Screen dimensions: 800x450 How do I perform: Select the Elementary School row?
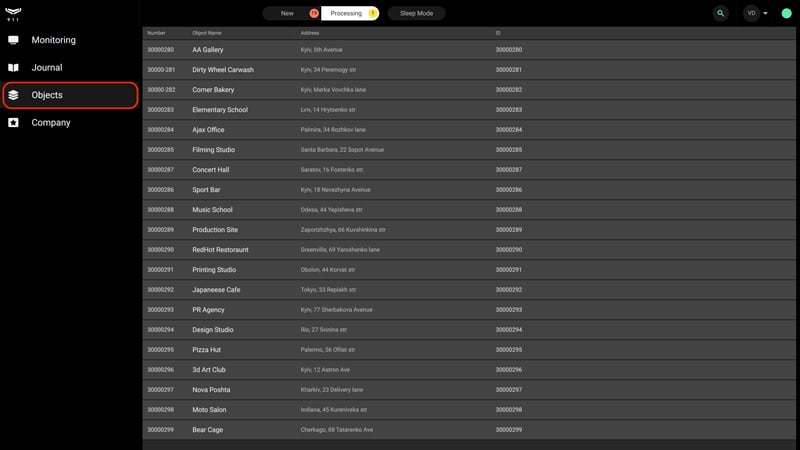tap(469, 110)
